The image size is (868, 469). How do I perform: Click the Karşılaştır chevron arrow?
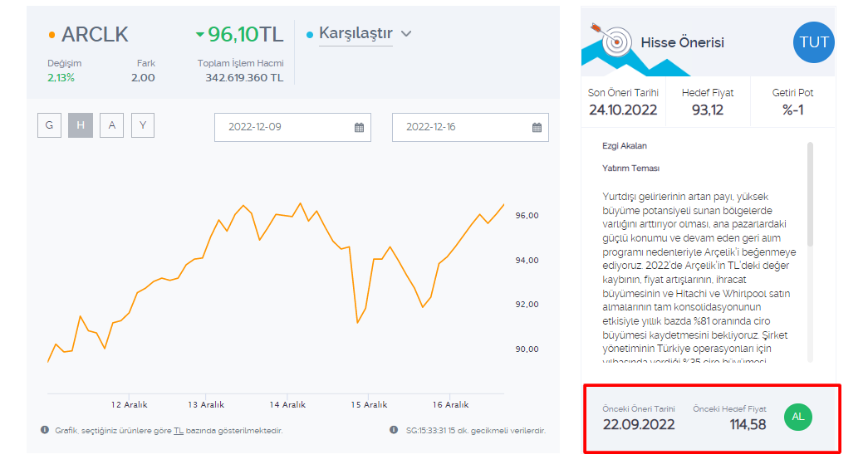(x=406, y=34)
